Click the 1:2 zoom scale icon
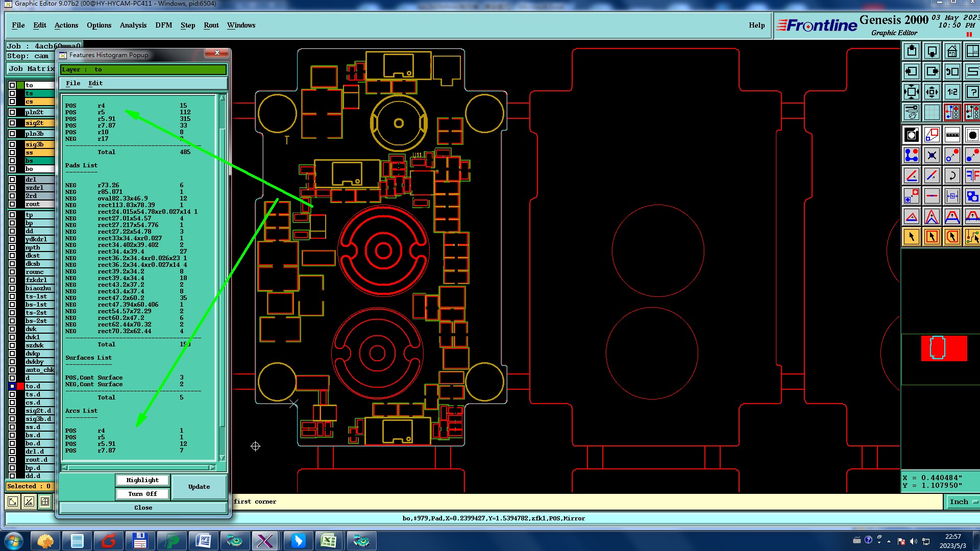Screen dimensions: 980x551 coord(952,92)
